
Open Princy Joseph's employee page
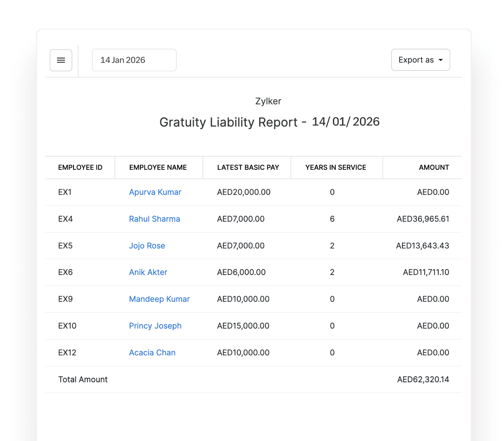[155, 326]
